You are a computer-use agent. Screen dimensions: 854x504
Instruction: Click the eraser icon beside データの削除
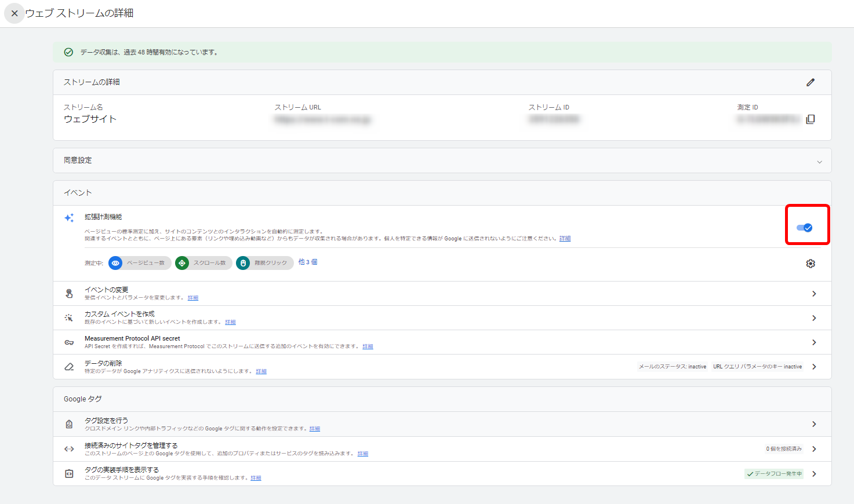[69, 367]
